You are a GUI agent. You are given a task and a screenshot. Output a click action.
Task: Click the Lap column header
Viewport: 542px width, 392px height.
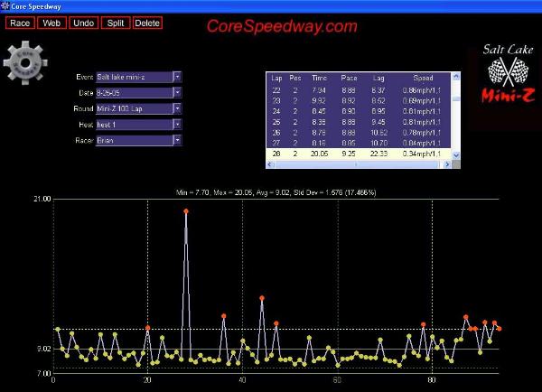click(x=276, y=78)
